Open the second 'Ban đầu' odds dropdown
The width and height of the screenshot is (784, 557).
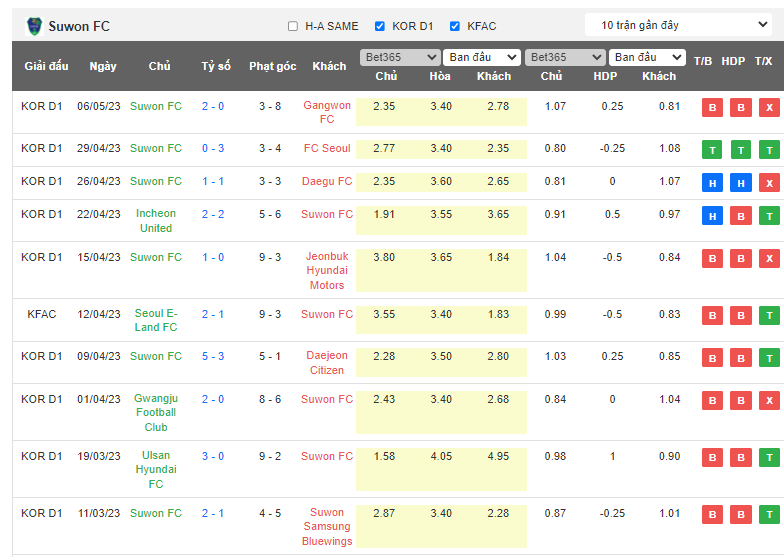click(x=648, y=57)
